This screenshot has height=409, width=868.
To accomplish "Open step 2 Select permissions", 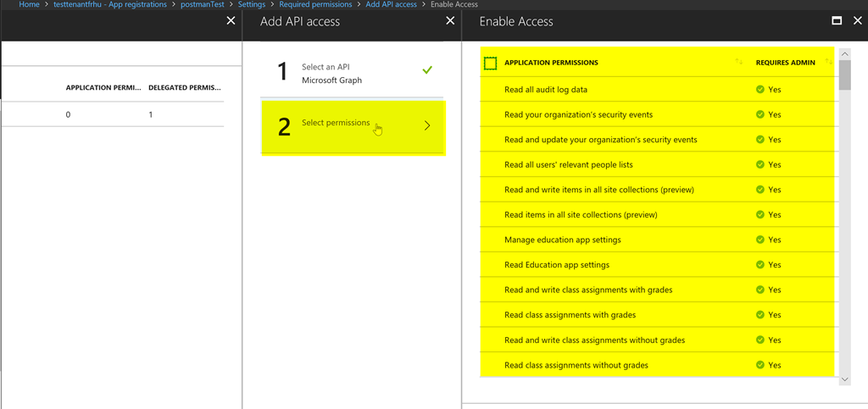I will click(352, 126).
